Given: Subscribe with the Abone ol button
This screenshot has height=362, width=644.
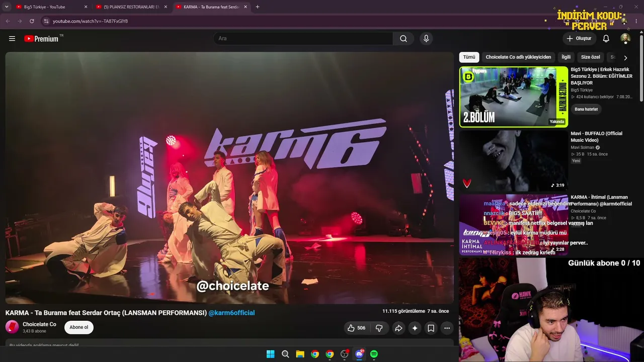Looking at the screenshot, I should pos(78,327).
